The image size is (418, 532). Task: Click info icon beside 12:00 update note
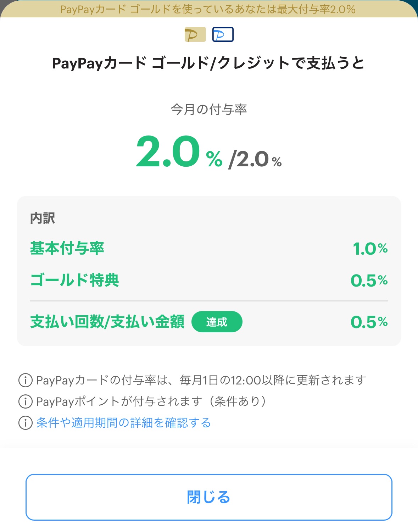click(26, 380)
